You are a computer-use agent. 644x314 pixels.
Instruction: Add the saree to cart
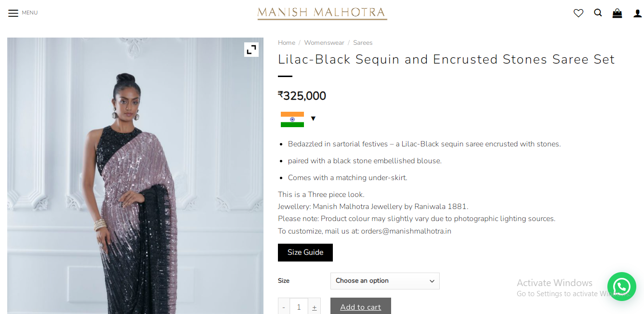(x=360, y=307)
